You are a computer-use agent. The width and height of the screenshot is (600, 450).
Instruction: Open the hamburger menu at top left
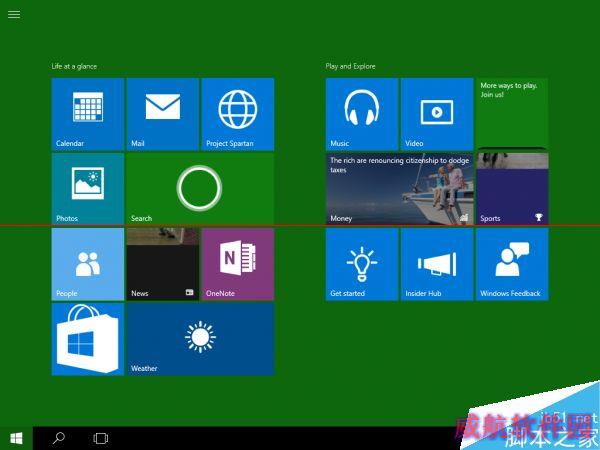coord(14,15)
